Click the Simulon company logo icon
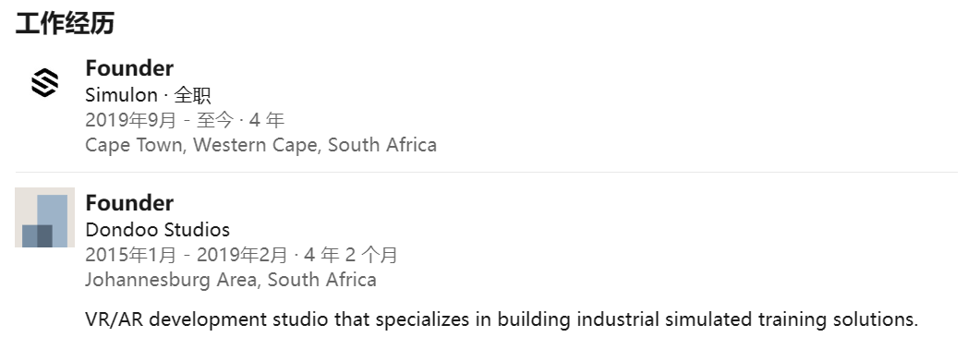 click(44, 82)
